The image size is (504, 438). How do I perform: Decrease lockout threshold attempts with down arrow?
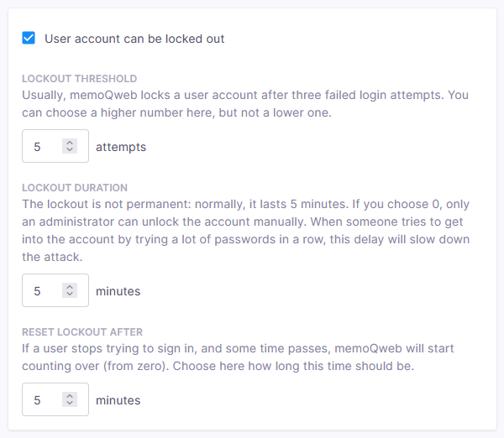70,150
